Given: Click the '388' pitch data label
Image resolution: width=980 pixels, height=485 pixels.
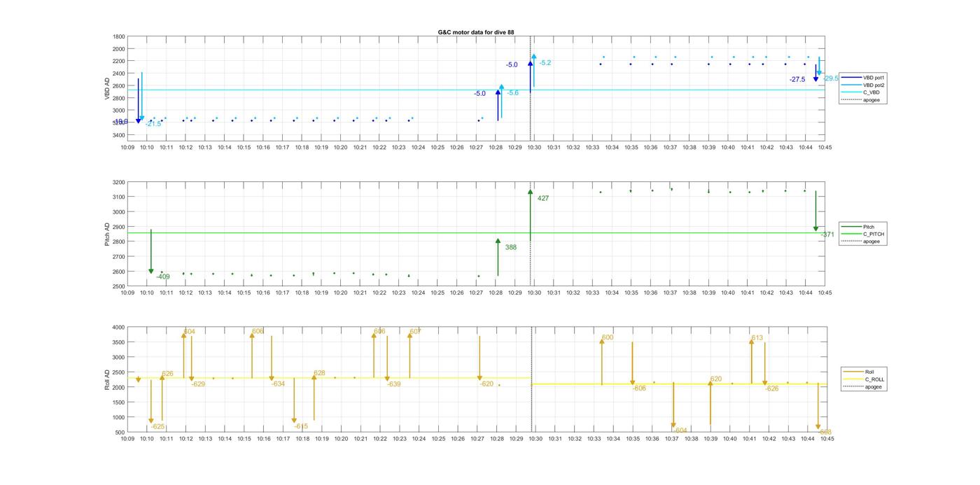Looking at the screenshot, I should pos(511,247).
